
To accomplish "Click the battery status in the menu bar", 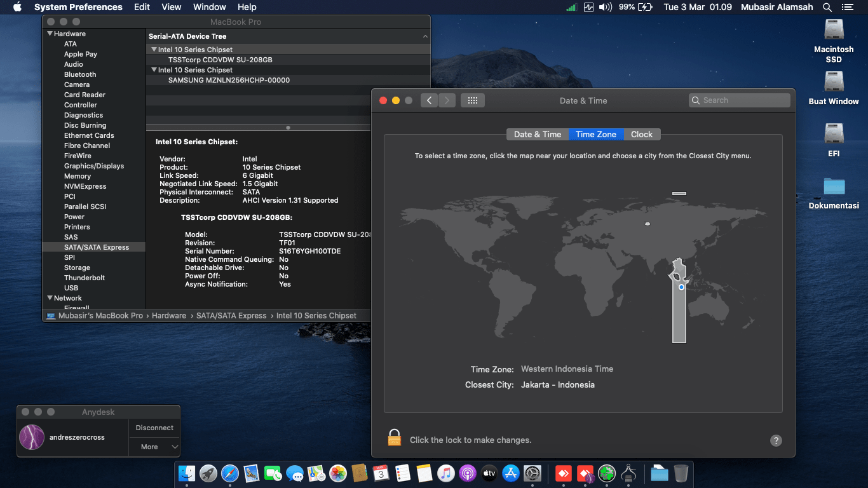I will point(635,7).
